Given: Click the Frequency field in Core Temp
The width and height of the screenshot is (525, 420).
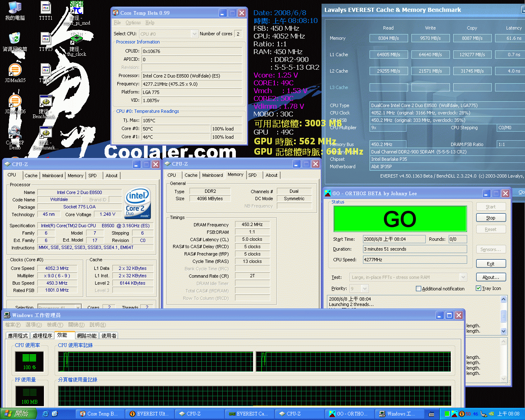Looking at the screenshot, I should pyautogui.click(x=192, y=84).
